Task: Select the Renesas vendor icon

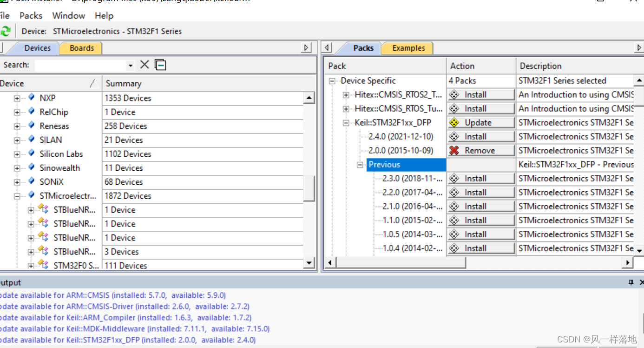Action: coord(31,125)
